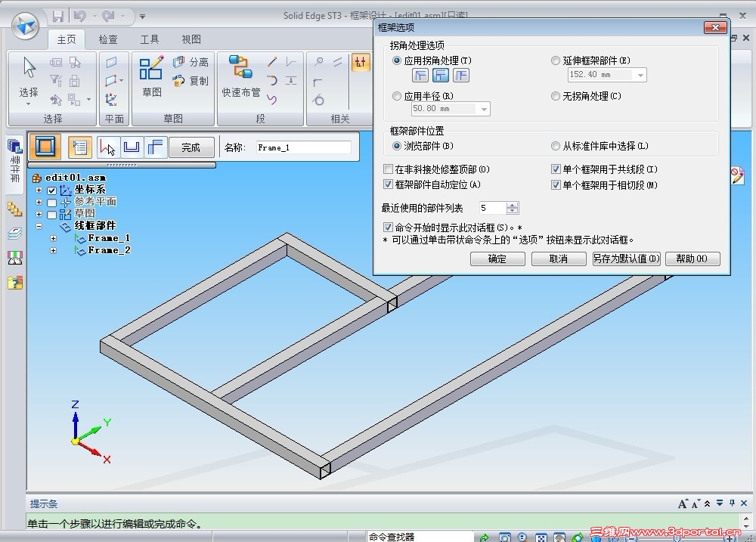Viewport: 756px width, 542px height.
Task: Choose the third corner treatment style icon
Action: (461, 76)
